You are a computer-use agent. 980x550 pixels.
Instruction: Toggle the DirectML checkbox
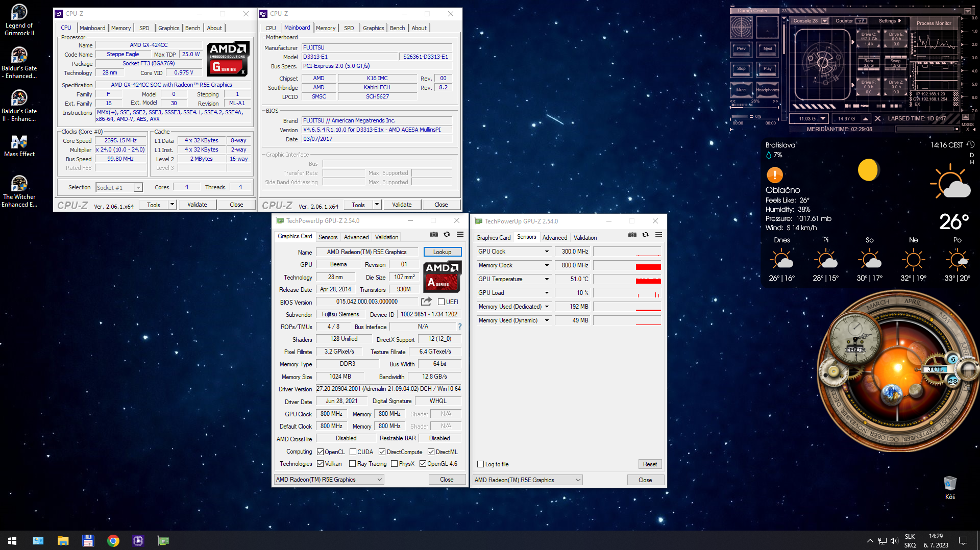click(431, 452)
